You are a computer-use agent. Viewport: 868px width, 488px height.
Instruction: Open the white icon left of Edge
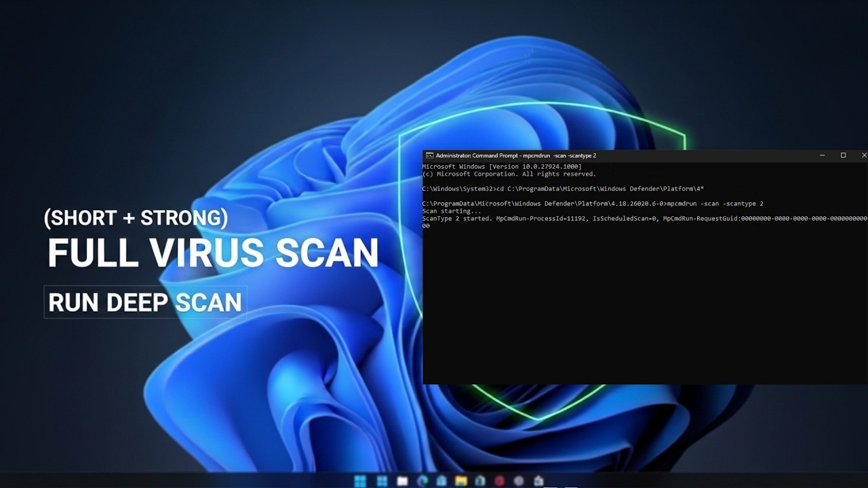(402, 481)
